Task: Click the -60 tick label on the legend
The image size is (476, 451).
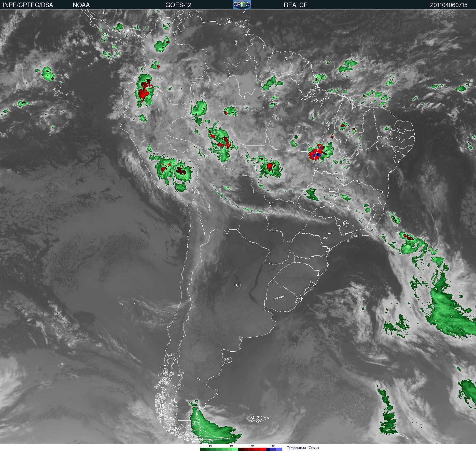Action: (x=231, y=446)
